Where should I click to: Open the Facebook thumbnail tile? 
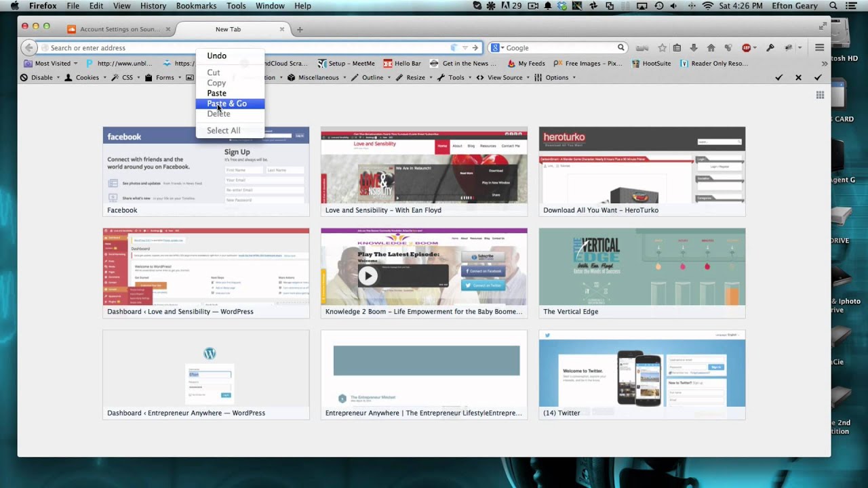point(205,171)
